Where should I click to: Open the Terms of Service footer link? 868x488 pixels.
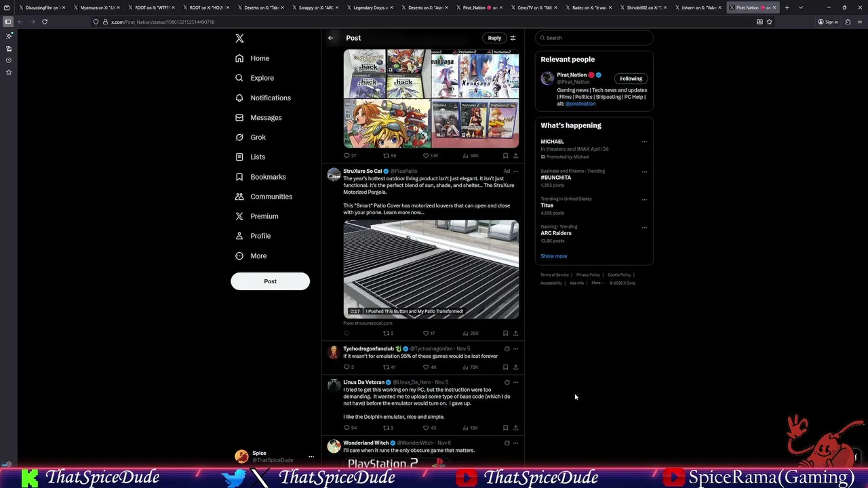click(x=555, y=275)
